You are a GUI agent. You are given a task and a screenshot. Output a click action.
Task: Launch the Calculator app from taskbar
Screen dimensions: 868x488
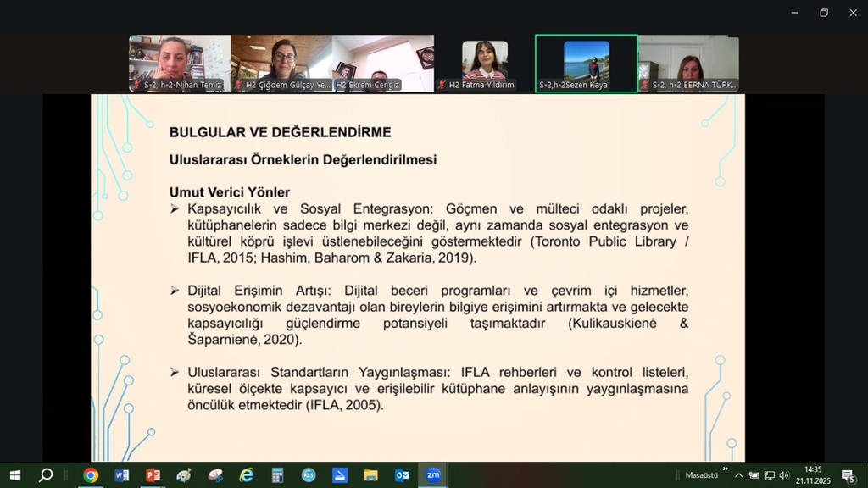(277, 475)
